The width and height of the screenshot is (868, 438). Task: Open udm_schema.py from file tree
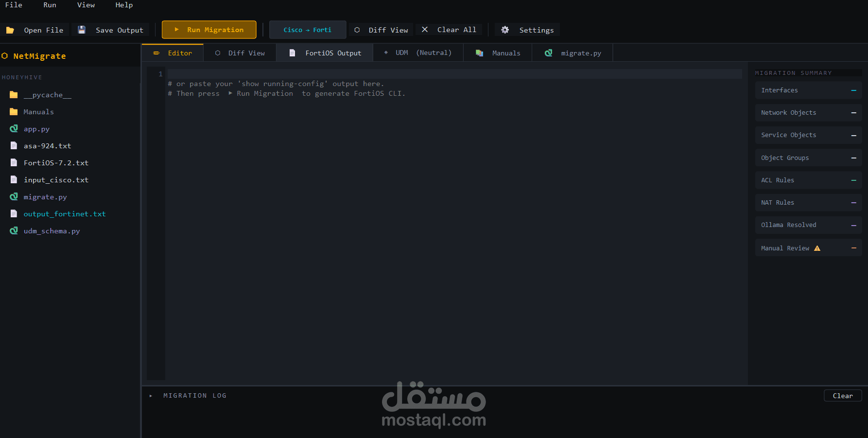(52, 231)
